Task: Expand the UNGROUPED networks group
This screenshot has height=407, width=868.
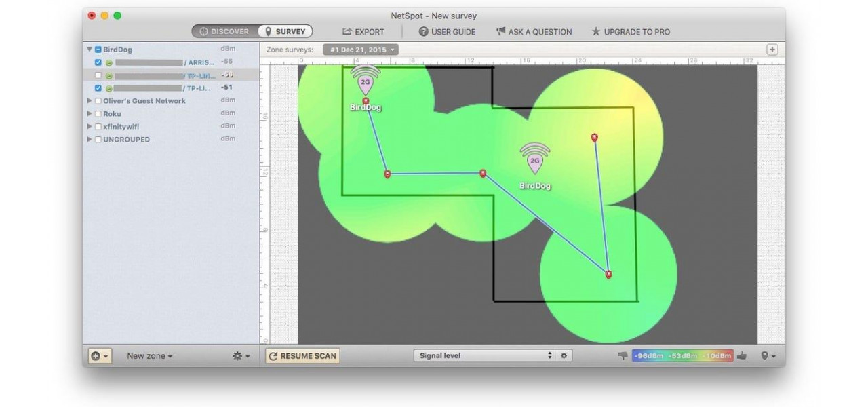Action: pos(89,140)
